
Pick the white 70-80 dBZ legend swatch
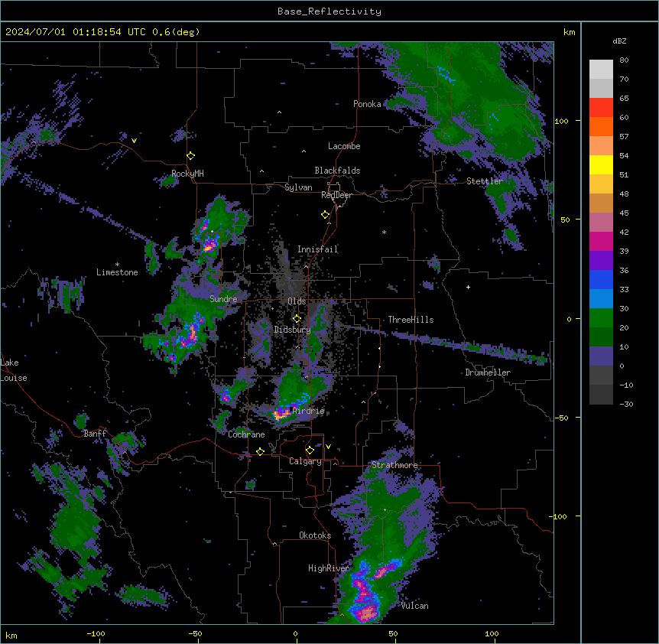point(601,70)
